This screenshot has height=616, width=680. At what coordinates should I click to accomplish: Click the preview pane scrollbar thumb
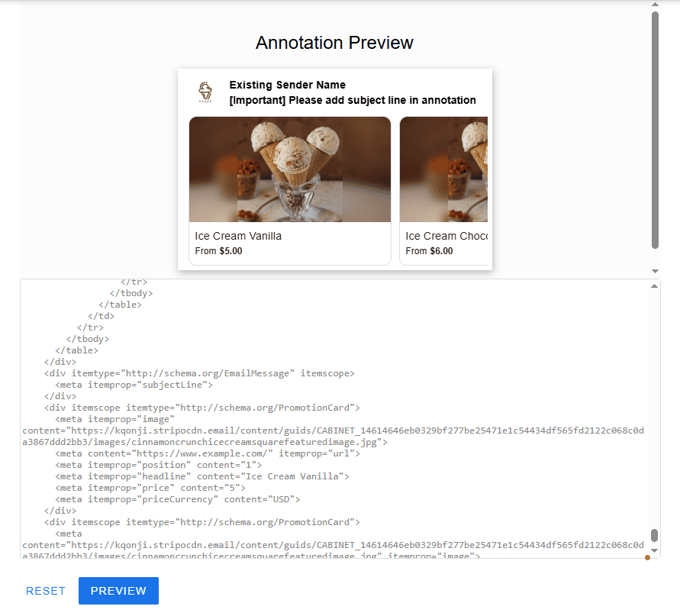click(655, 130)
